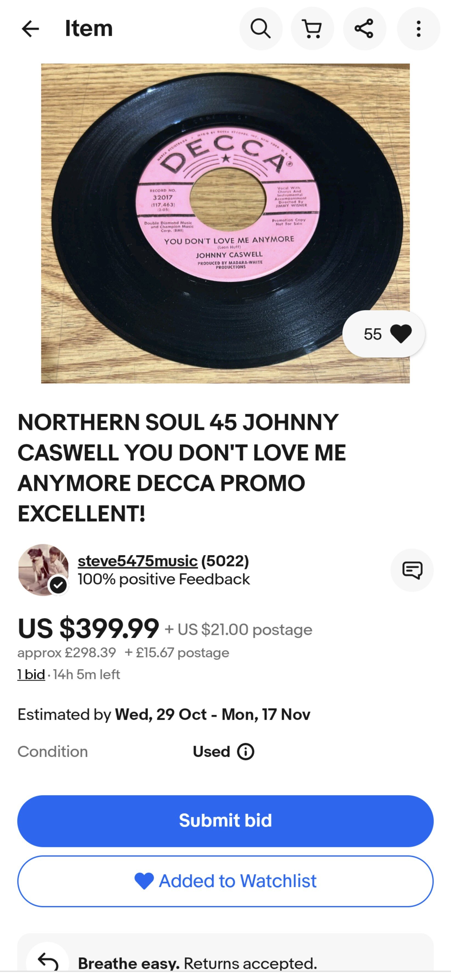Image resolution: width=451 pixels, height=980 pixels.
Task: Show Used condition info icon
Action: 246,751
